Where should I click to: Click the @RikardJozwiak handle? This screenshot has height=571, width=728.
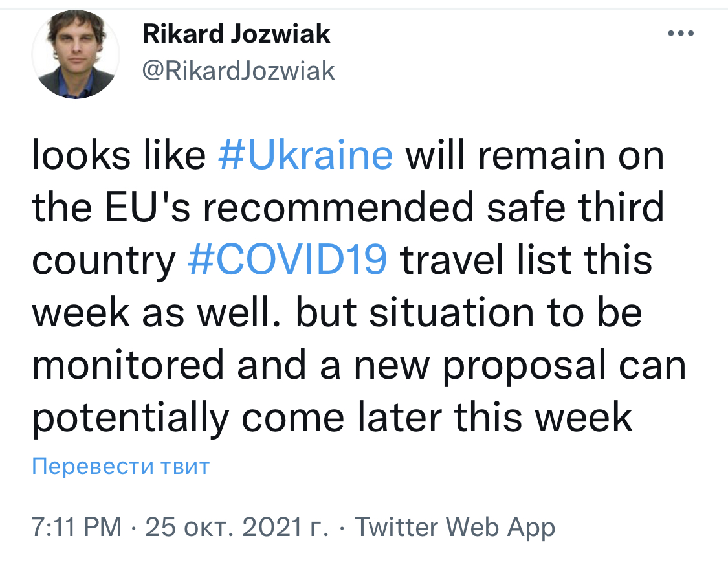coord(238,71)
